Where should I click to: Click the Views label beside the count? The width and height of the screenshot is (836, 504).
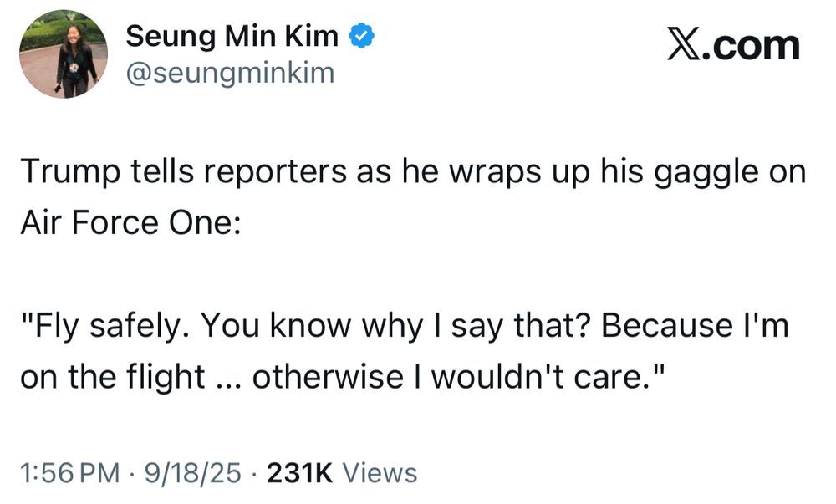point(380,473)
